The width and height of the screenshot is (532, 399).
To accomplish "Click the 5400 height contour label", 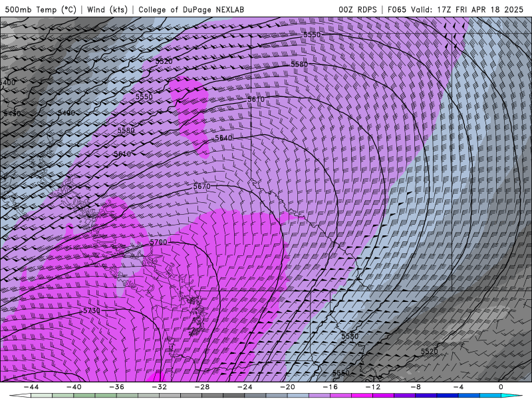I will click(8, 82).
